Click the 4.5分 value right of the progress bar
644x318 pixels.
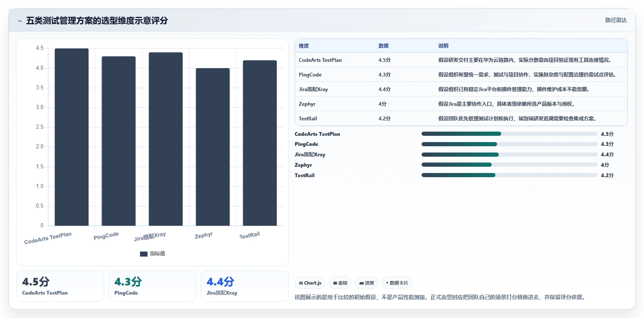click(x=607, y=134)
